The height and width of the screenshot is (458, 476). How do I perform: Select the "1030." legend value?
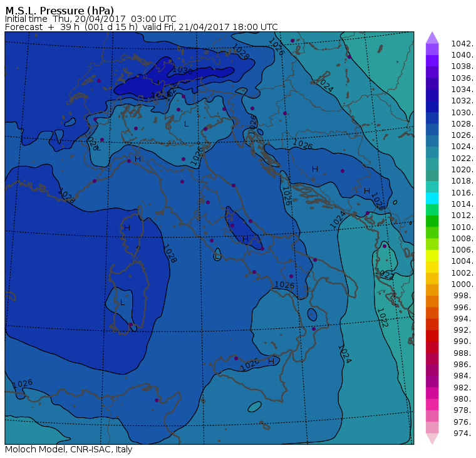coord(462,113)
